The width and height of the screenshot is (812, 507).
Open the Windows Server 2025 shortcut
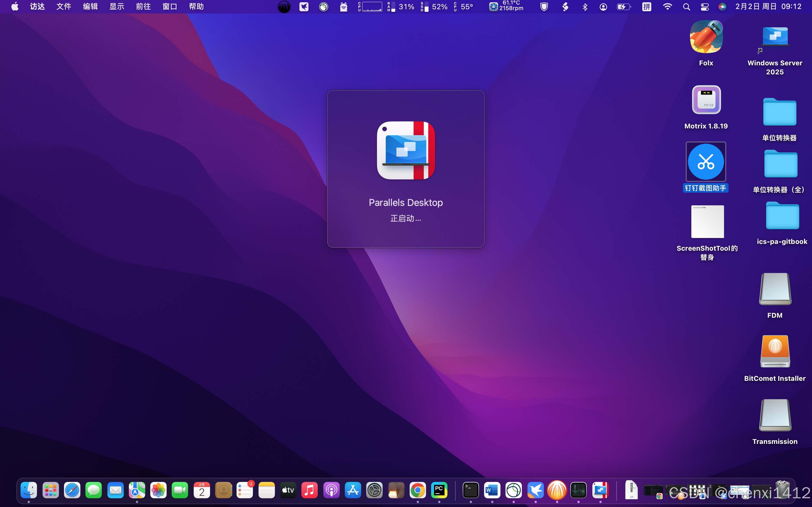click(x=775, y=37)
